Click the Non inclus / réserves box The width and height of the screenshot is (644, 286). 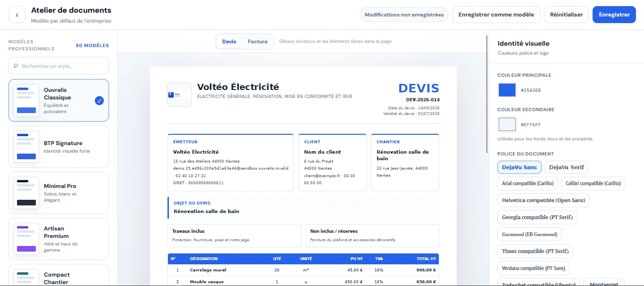(372, 236)
